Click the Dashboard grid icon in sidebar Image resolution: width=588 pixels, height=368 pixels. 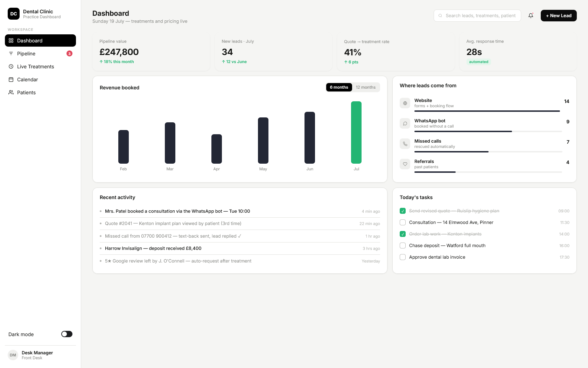pos(11,41)
